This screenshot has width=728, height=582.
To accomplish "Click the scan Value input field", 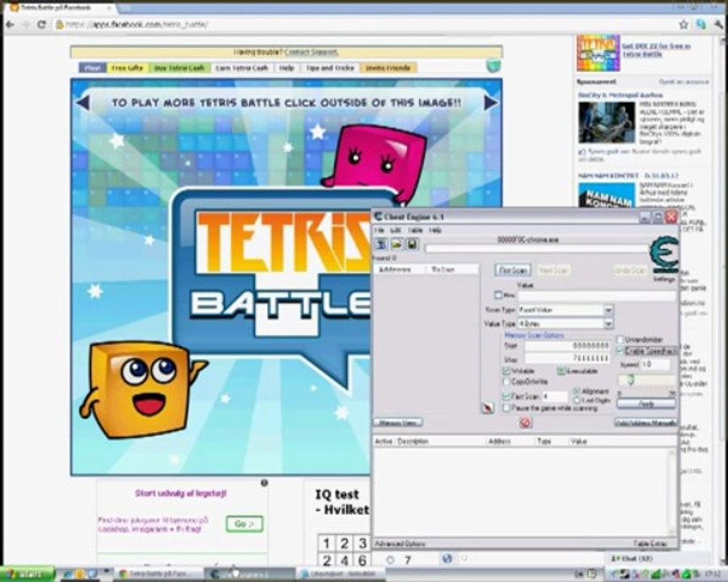I will pos(597,295).
